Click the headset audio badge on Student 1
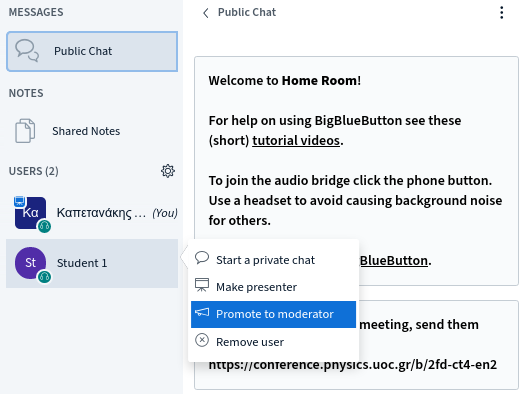This screenshot has width=521, height=394. 44,276
